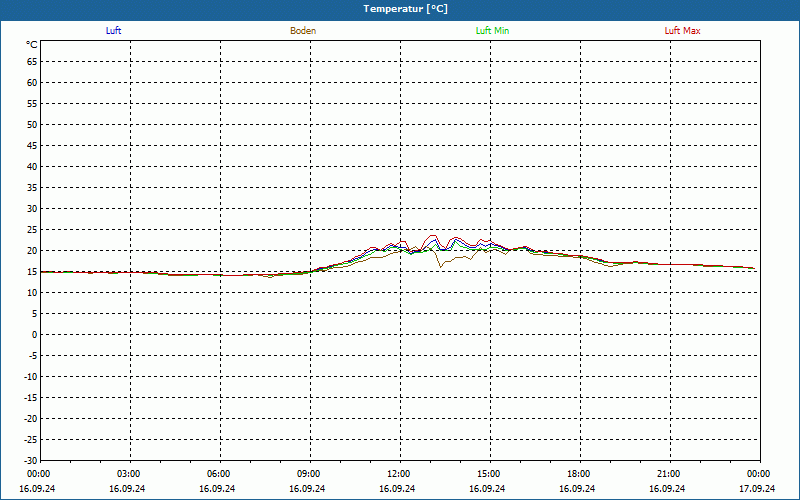The height and width of the screenshot is (500, 800).
Task: Click the red Luft Max legend label
Action: [682, 31]
